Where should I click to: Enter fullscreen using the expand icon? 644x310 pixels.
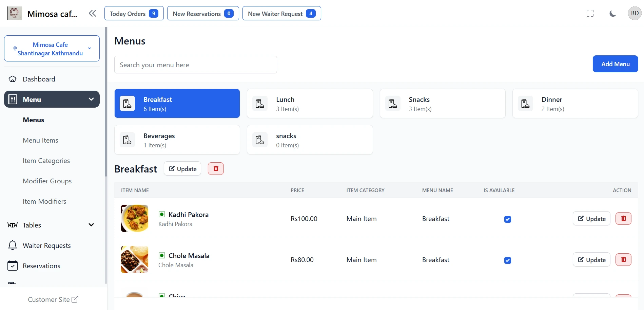pos(590,14)
